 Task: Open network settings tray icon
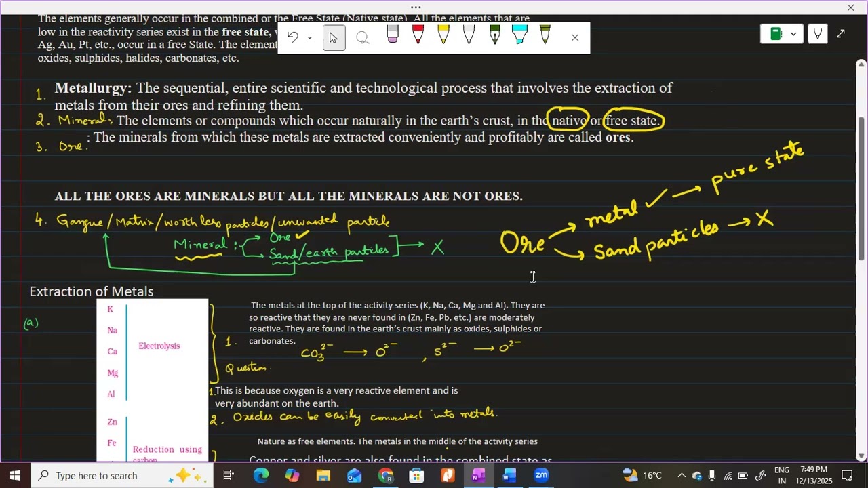[728, 476]
